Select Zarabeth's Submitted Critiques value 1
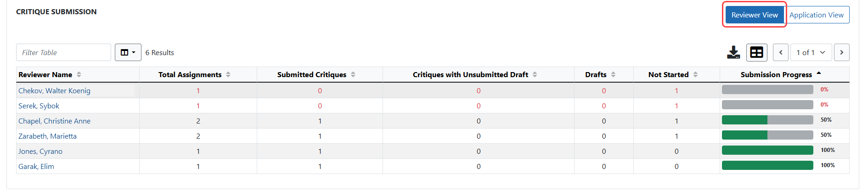The height and width of the screenshot is (191, 868). click(x=320, y=136)
